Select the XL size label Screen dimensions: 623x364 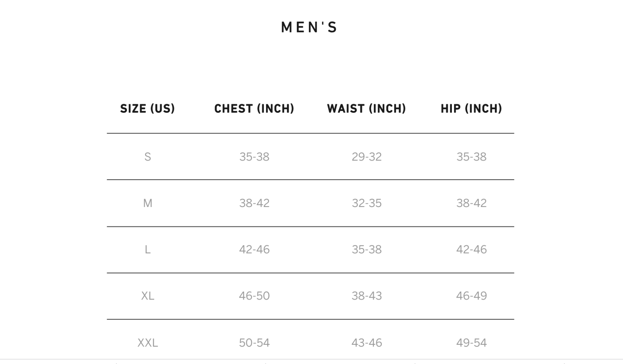pos(147,296)
